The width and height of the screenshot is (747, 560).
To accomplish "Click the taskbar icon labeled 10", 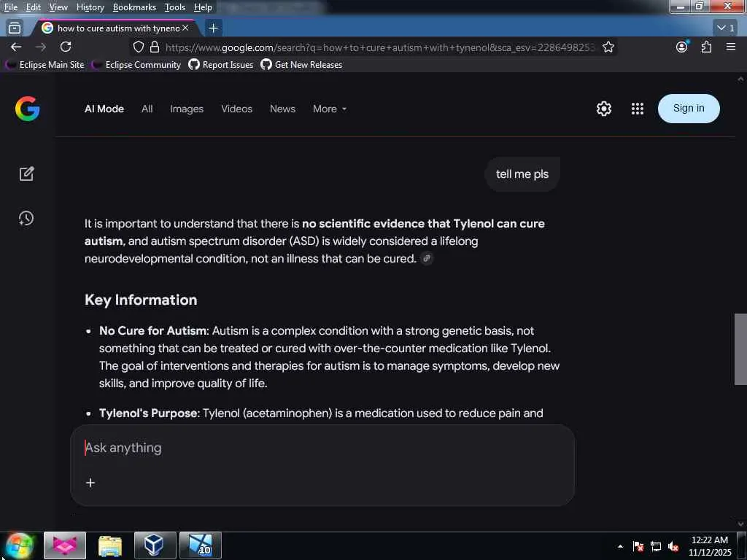I will point(201,545).
